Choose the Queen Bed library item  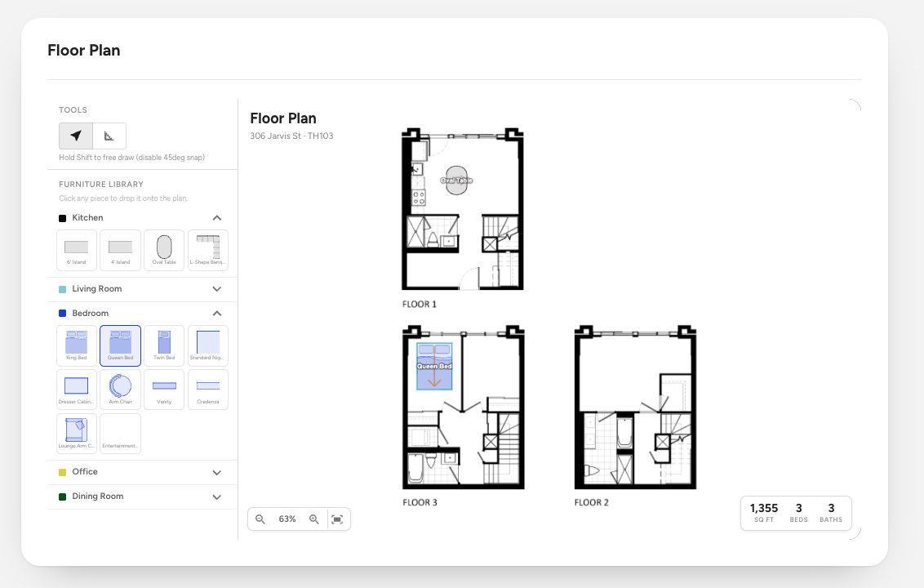(x=120, y=345)
